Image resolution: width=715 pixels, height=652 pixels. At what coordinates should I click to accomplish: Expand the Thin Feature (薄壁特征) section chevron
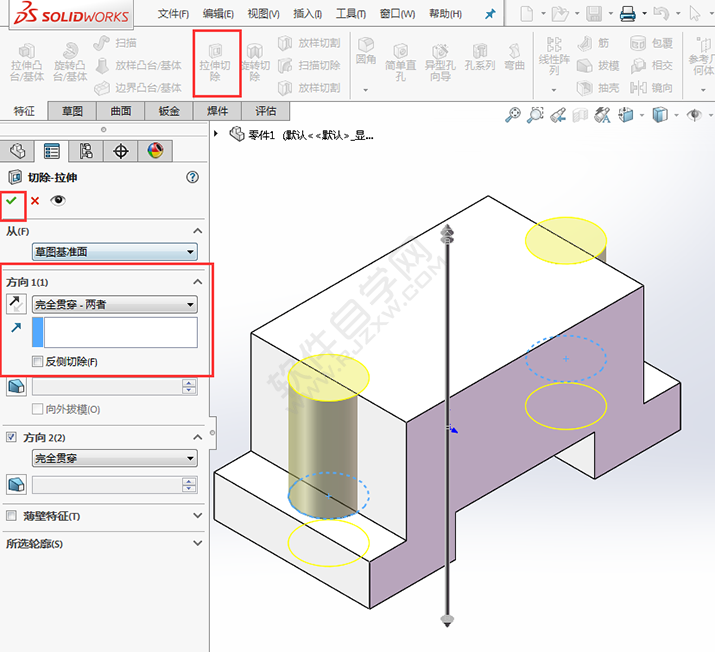tap(197, 516)
